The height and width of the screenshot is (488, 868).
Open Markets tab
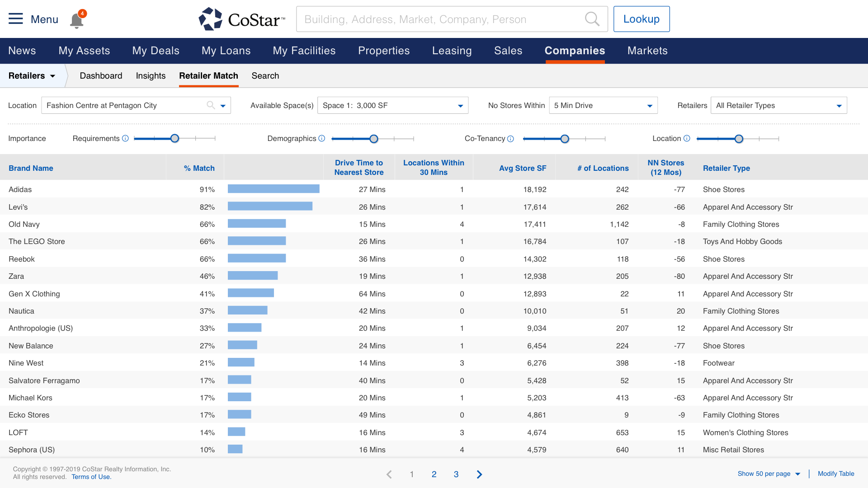pyautogui.click(x=647, y=51)
